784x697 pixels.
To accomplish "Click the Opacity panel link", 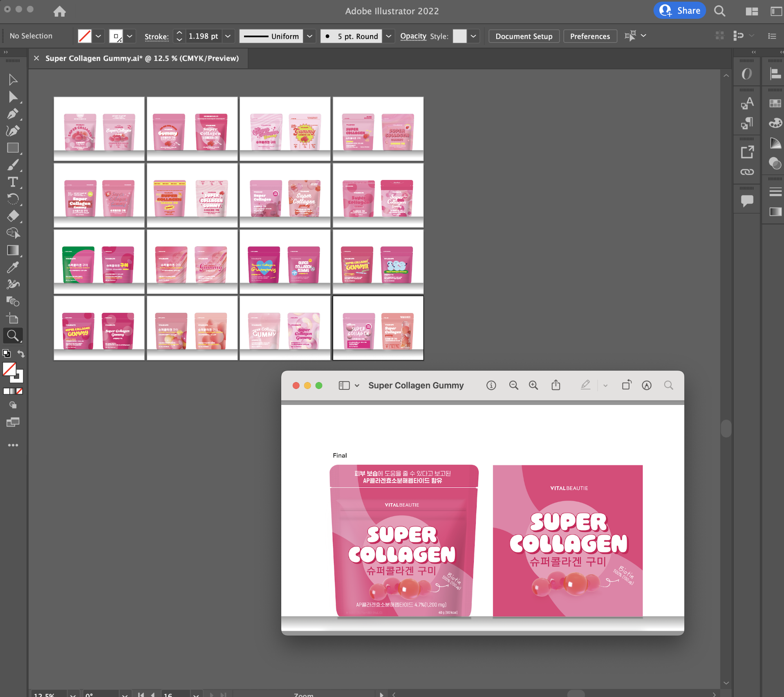I will pos(413,36).
